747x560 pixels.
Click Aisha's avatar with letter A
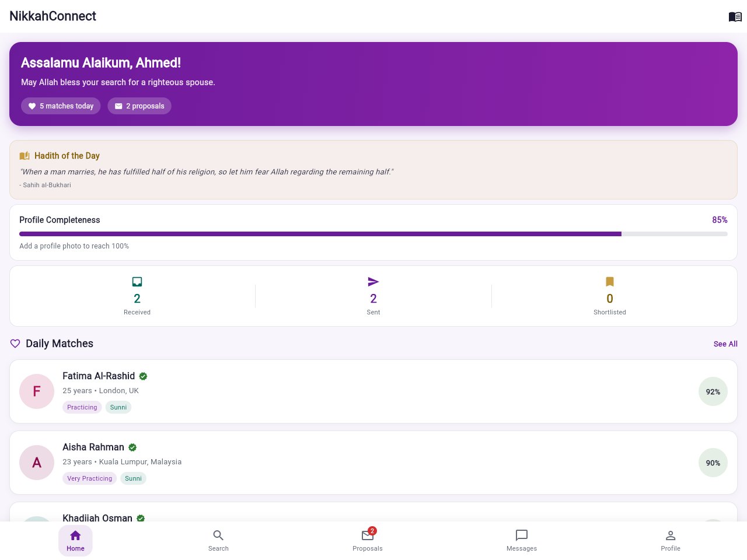pos(37,463)
